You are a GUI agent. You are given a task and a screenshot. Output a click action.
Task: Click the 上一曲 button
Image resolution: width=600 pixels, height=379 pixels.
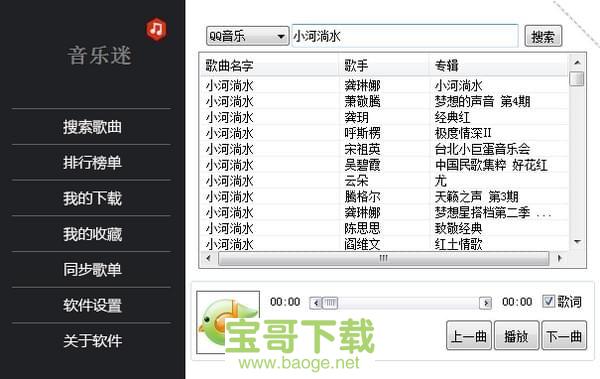coord(469,336)
